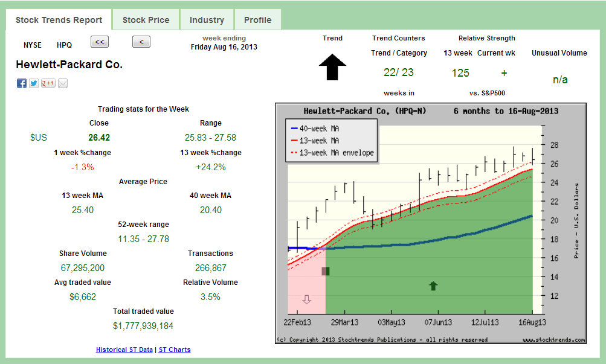Image resolution: width=606 pixels, height=364 pixels.
Task: Switch to the Profile tab
Action: tap(258, 20)
